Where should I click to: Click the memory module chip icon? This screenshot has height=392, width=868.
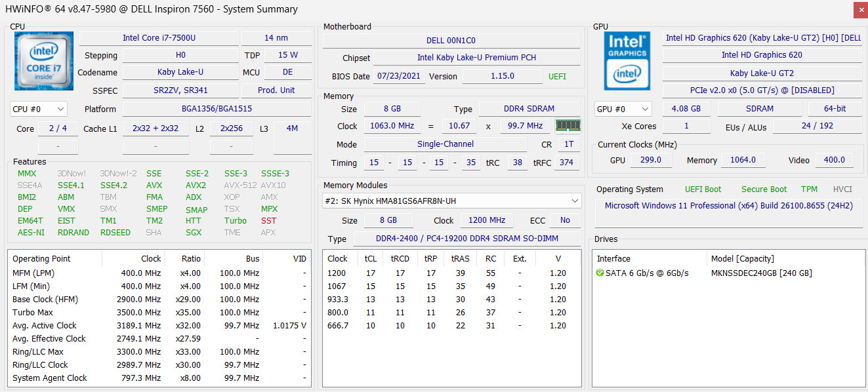pos(568,126)
